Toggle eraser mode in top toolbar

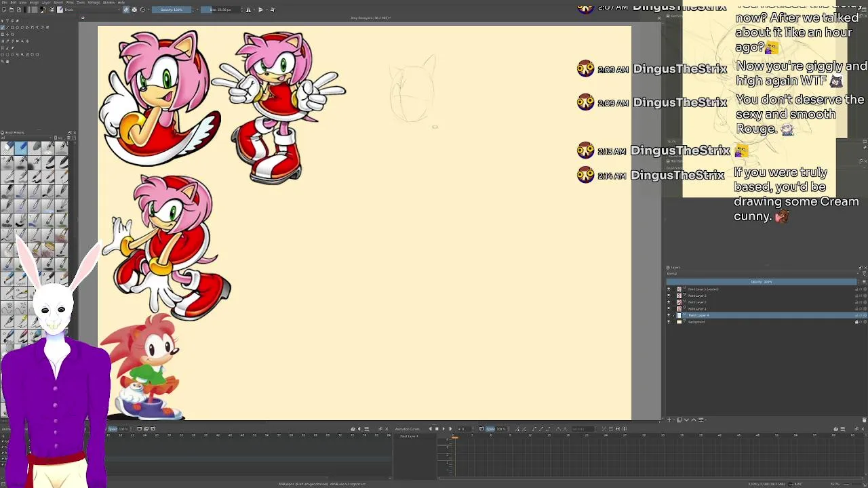tap(126, 9)
